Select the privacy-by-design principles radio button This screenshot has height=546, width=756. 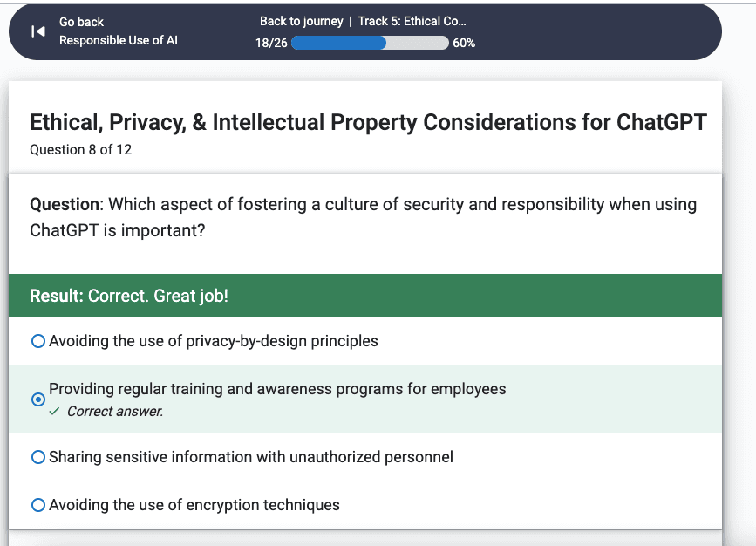[x=38, y=341]
